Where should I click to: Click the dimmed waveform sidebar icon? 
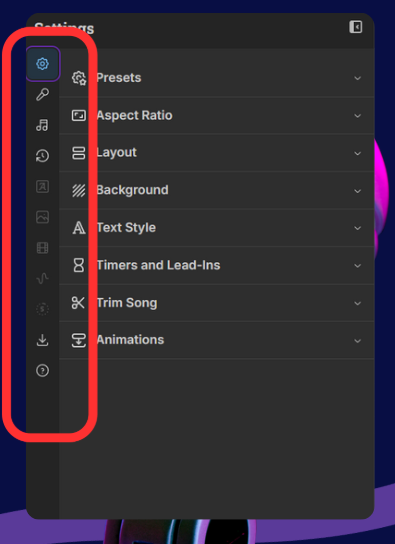(43, 278)
